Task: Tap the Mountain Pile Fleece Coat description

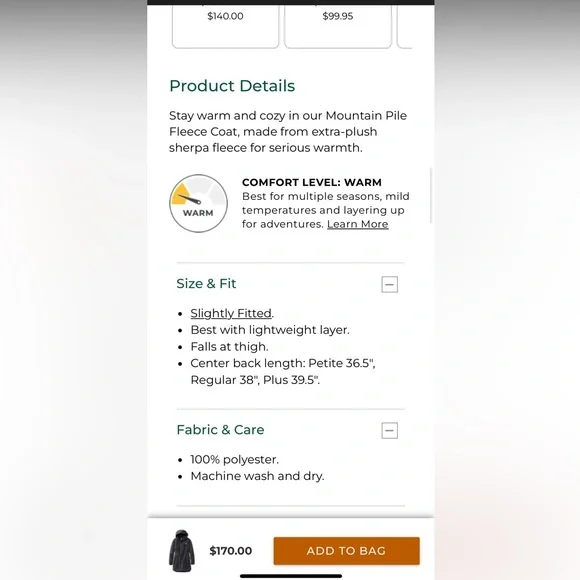Action: tap(288, 132)
